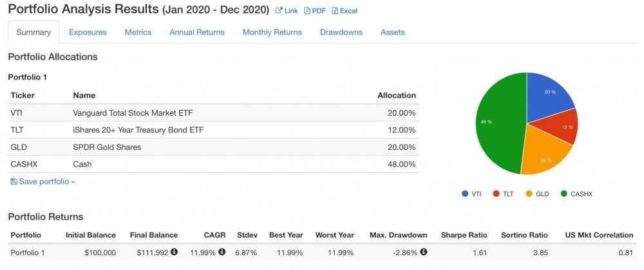
Task: Click the Vanguard Total Stock Market ETF row
Action: point(213,113)
